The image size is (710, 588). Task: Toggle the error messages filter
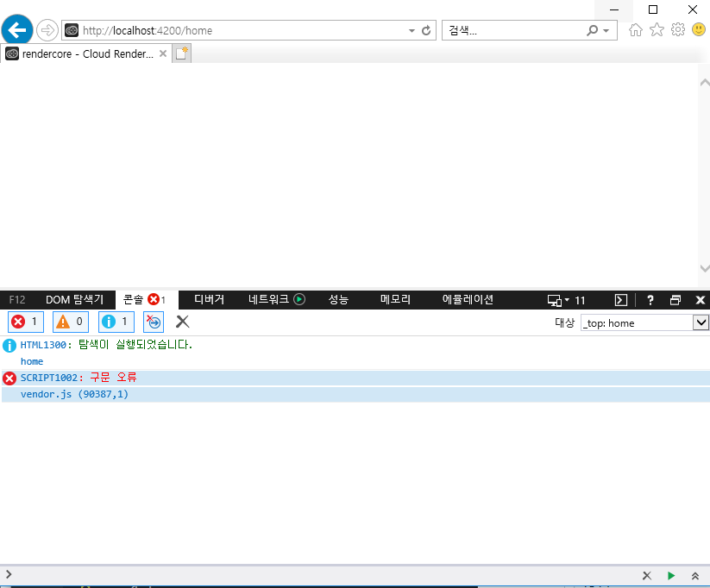point(25,322)
